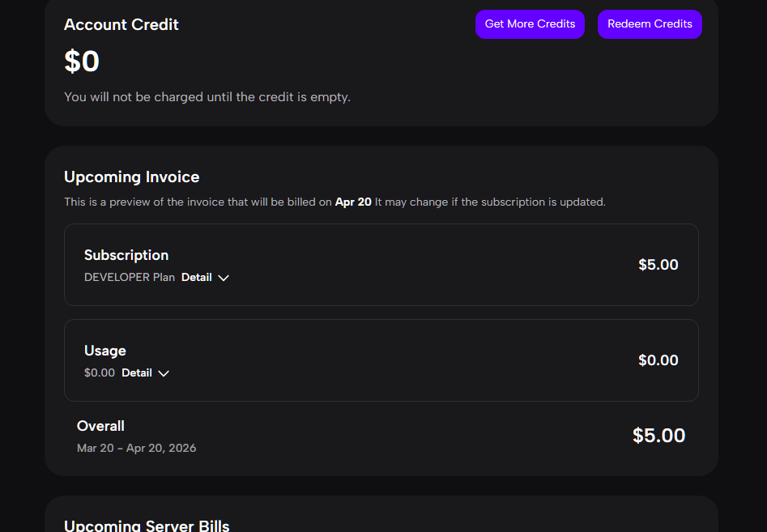Open the Detail label under Subscription
The image size is (767, 532).
tap(197, 277)
